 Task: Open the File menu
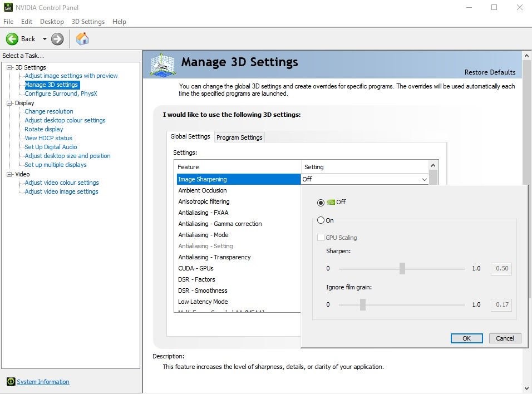tap(8, 21)
